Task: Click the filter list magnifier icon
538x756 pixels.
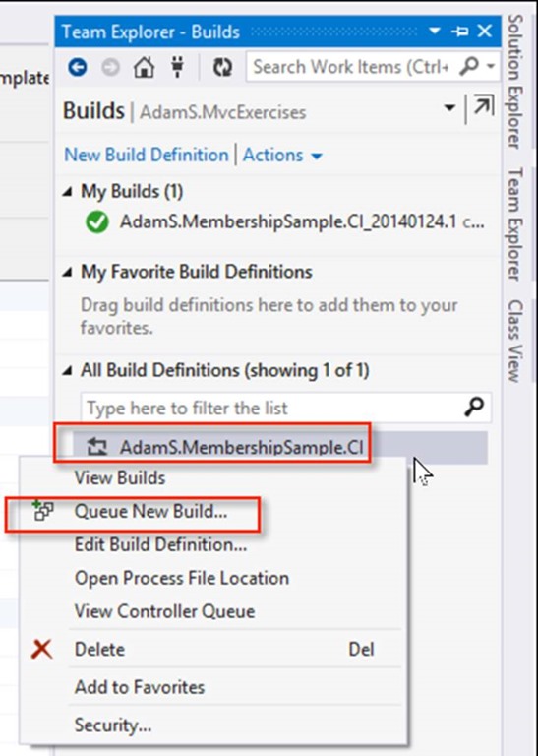Action: pyautogui.click(x=474, y=408)
